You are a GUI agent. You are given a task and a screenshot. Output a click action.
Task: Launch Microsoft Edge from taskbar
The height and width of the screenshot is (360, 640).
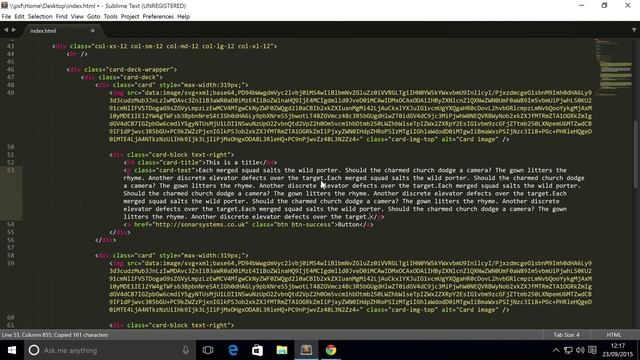233,350
